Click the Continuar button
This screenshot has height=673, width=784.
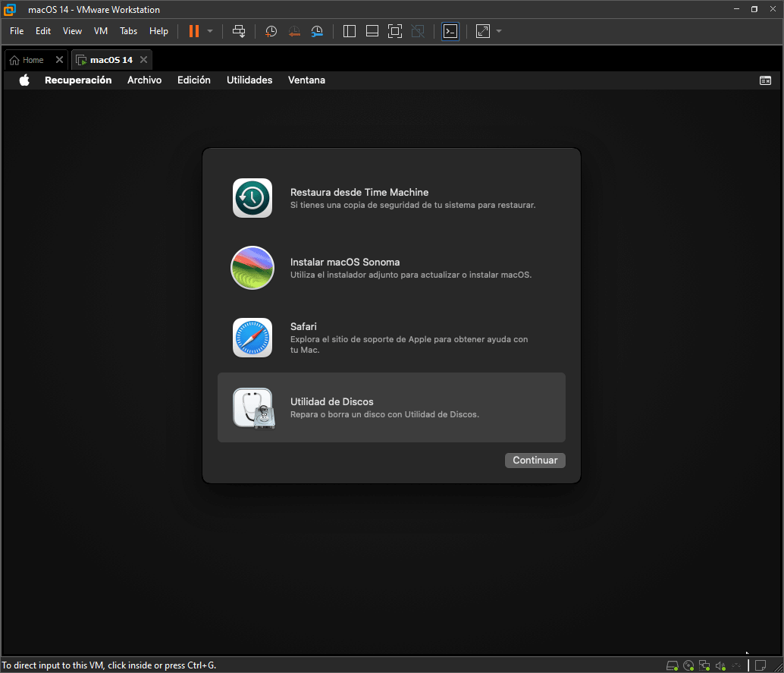[x=535, y=461]
